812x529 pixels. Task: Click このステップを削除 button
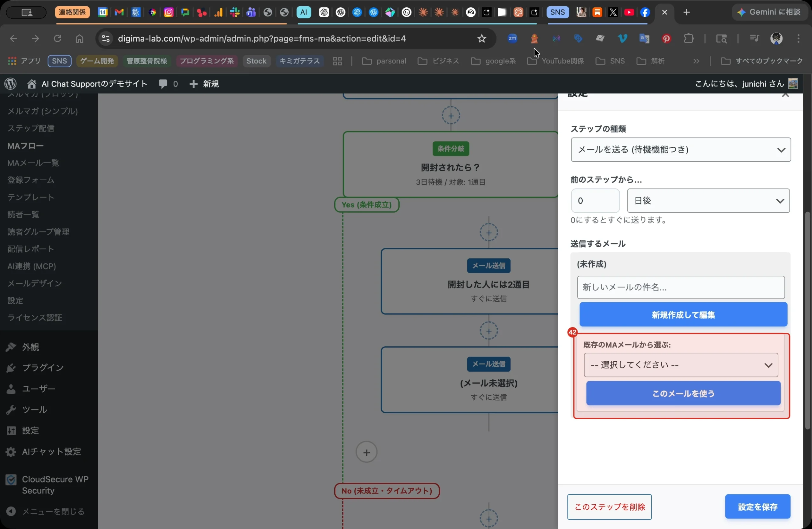tap(609, 507)
